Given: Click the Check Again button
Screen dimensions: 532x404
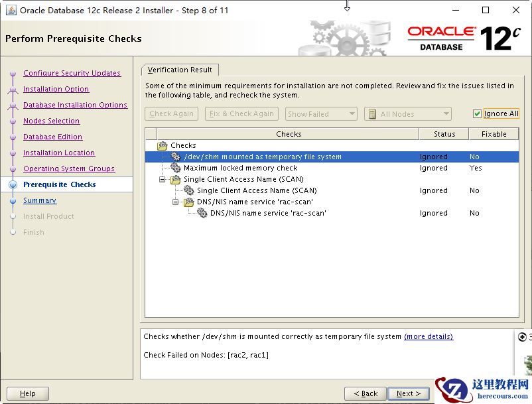Looking at the screenshot, I should point(171,113).
